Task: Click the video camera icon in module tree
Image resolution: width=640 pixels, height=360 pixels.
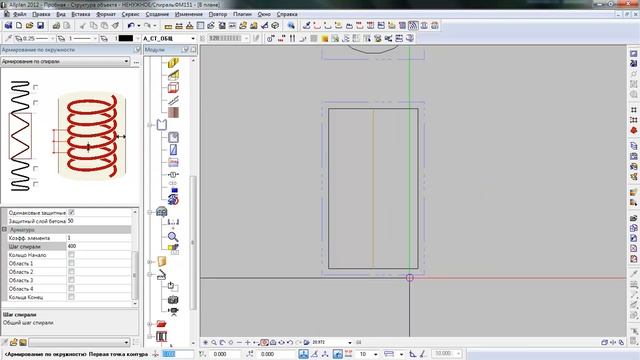Action: [x=173, y=311]
